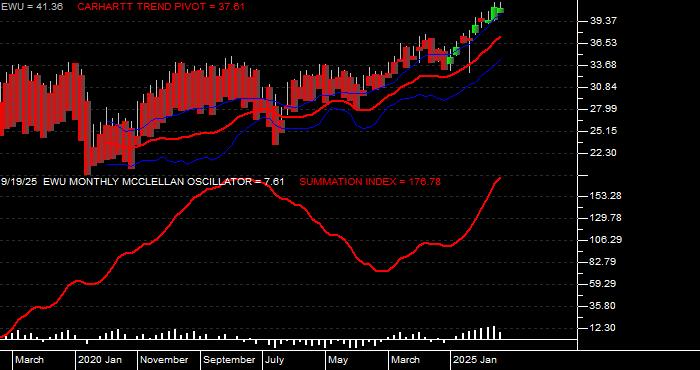Screen dimensions: 700x370
Task: Select the July timeline label
Action: [274, 360]
